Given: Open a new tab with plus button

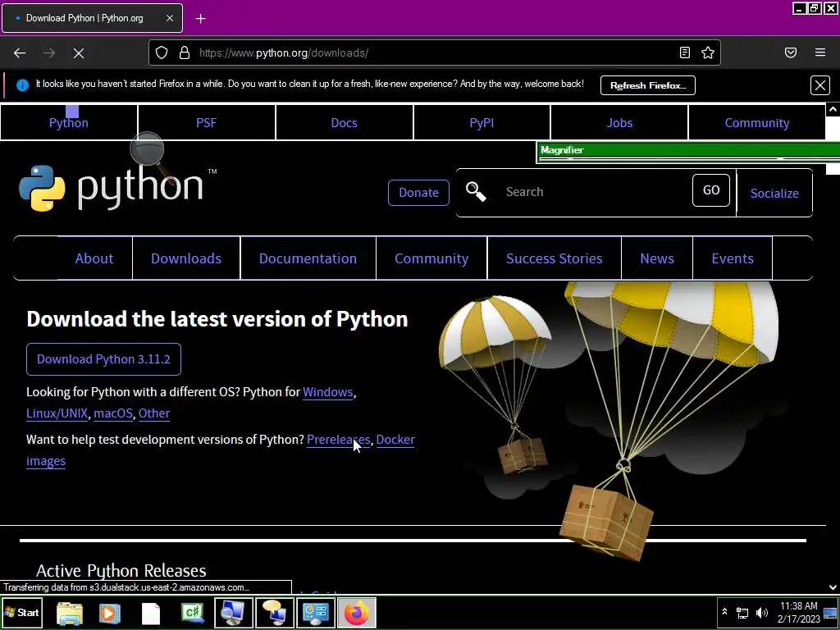Looking at the screenshot, I should (200, 19).
